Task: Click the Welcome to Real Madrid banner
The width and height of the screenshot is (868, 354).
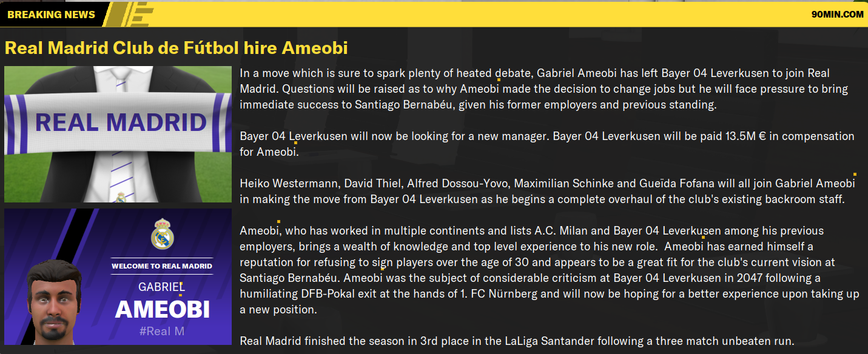Action: click(x=162, y=265)
